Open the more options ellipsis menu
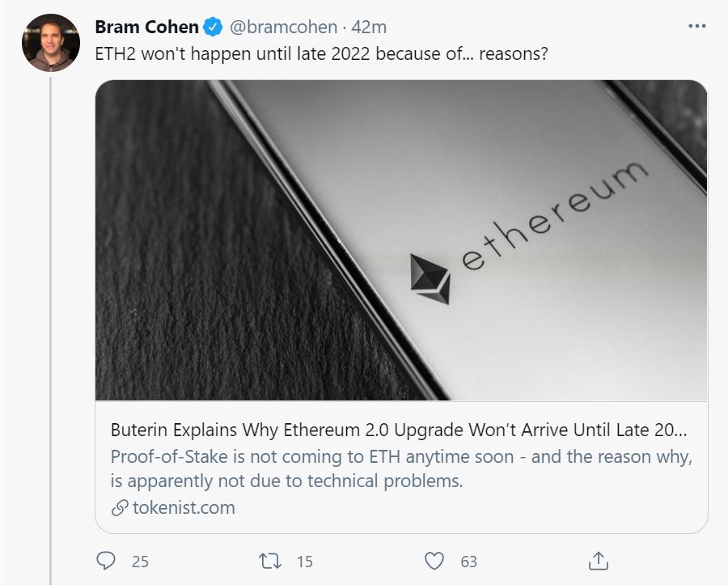728x585 pixels. click(696, 26)
